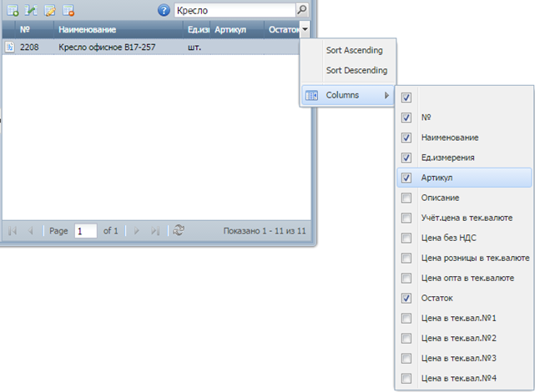Click the Ед.изм column header
This screenshot has height=392, width=535.
pos(197,30)
